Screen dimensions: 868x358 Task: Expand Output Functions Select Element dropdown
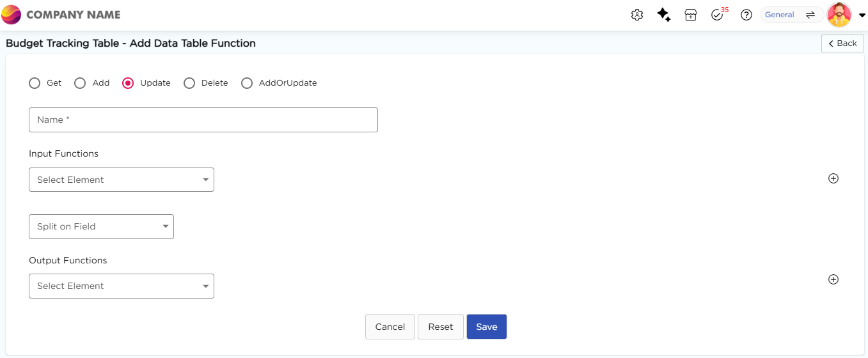point(122,286)
